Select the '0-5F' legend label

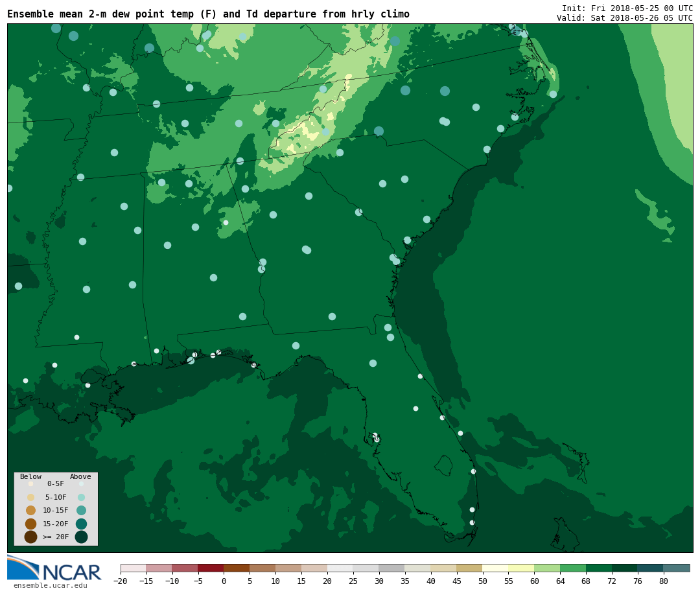point(56,483)
